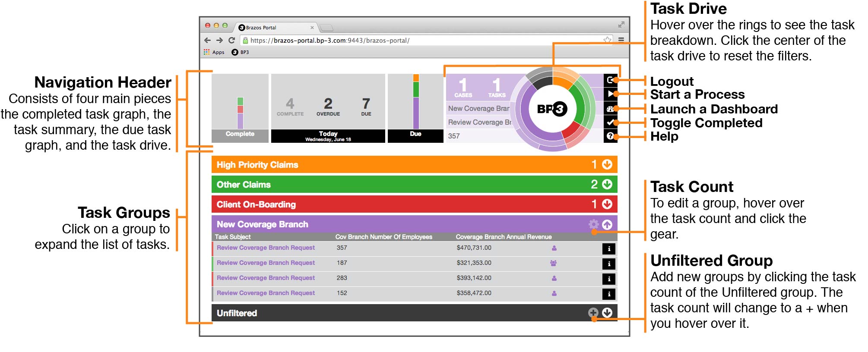The height and width of the screenshot is (352, 868).
Task: Open Help with the question mark icon
Action: click(x=610, y=136)
